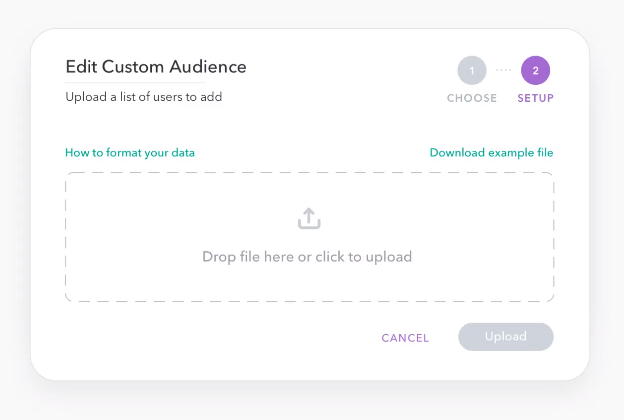Click the SETUP step label

536,98
